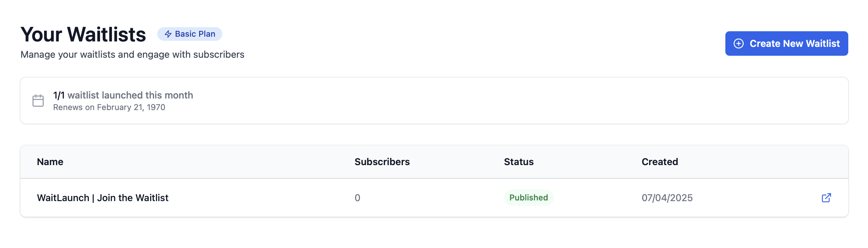The height and width of the screenshot is (248, 868).
Task: Click the Basic Plan badge
Action: click(x=190, y=34)
